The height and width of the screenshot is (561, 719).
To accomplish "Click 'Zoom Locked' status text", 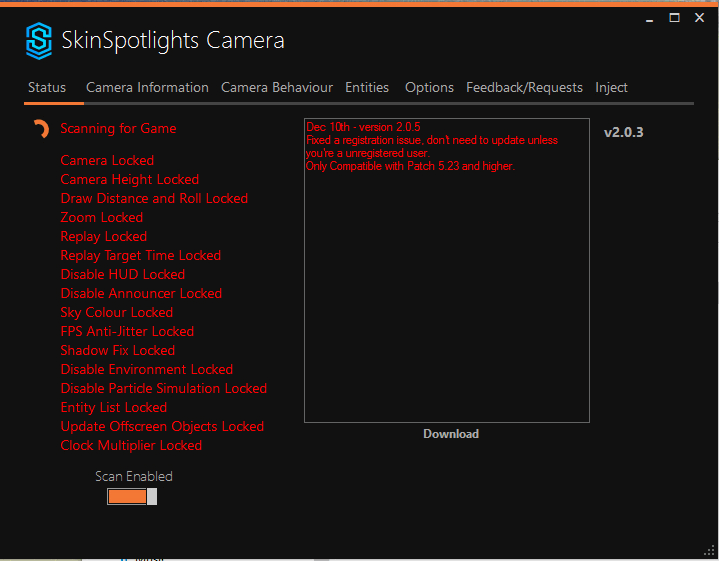I will coord(102,217).
